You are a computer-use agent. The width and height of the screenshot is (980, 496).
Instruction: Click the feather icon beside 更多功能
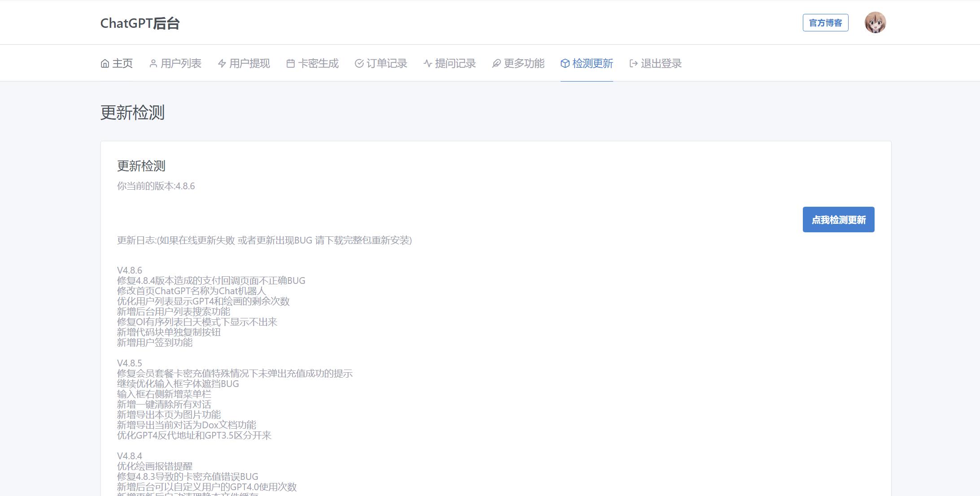[497, 64]
